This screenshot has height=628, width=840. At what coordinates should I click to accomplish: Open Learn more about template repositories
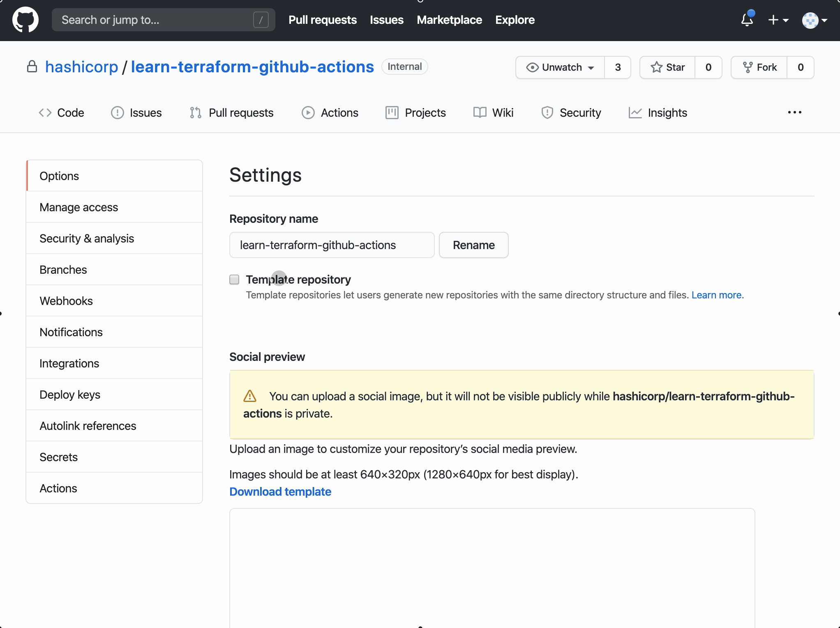tap(716, 295)
